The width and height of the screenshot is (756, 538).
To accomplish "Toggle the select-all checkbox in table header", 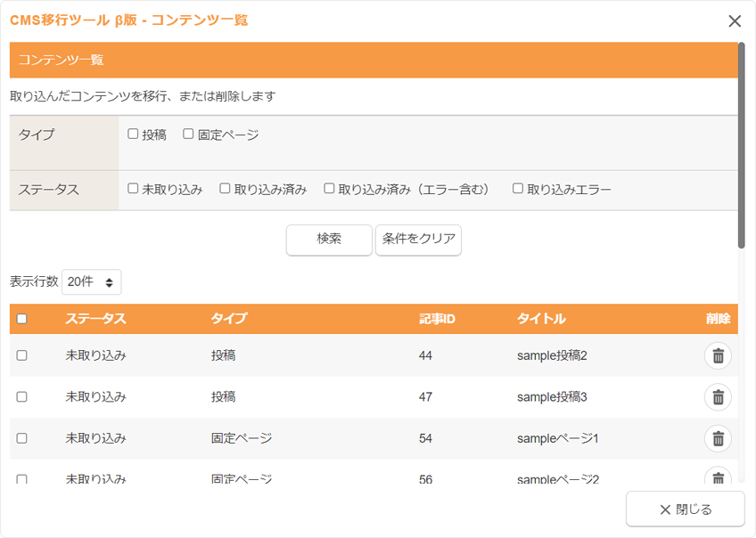I will [22, 319].
